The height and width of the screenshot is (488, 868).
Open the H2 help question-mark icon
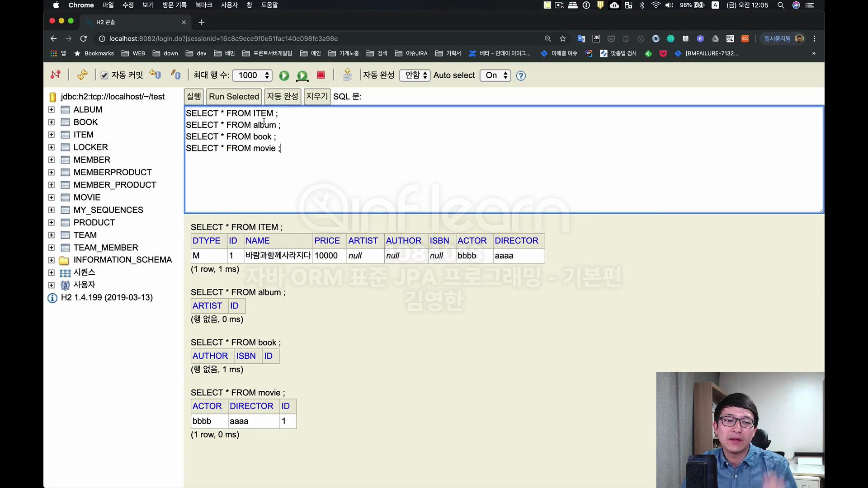click(x=521, y=75)
